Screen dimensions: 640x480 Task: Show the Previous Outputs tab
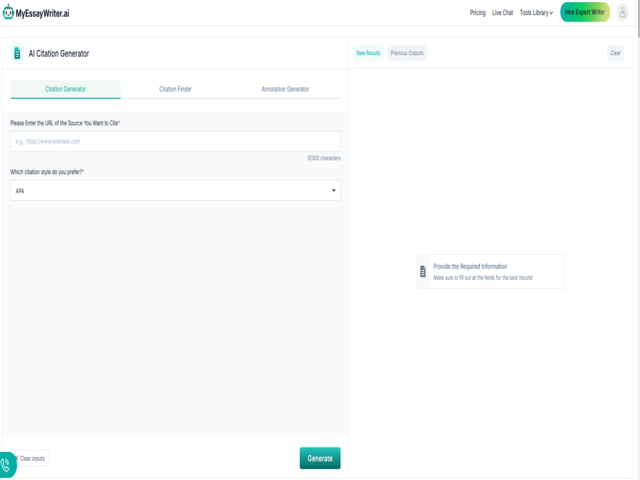click(407, 53)
